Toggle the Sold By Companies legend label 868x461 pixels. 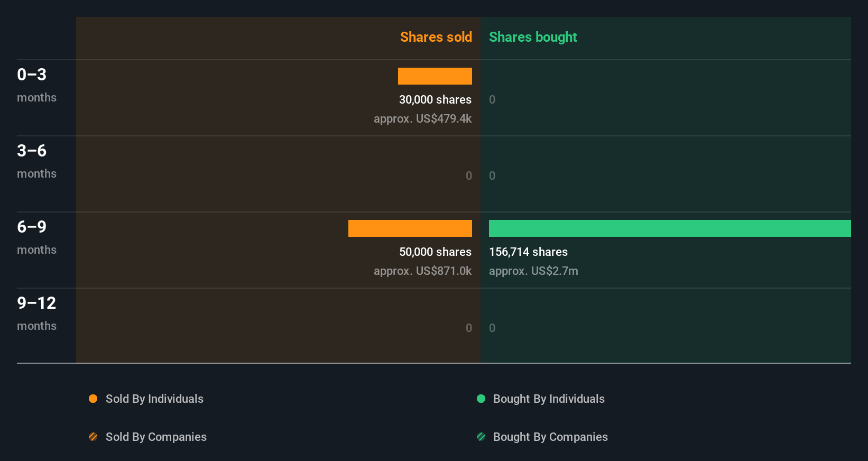click(156, 437)
